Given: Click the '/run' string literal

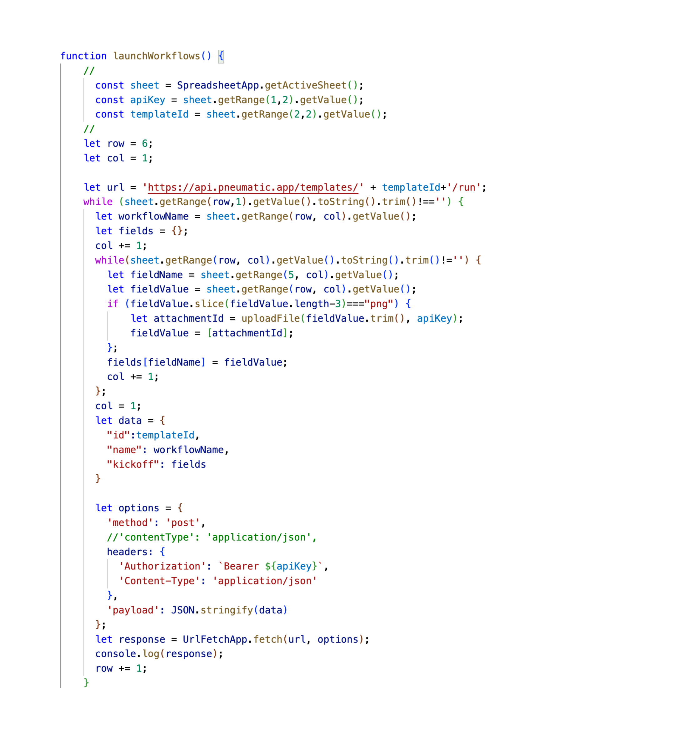Looking at the screenshot, I should pos(464,187).
